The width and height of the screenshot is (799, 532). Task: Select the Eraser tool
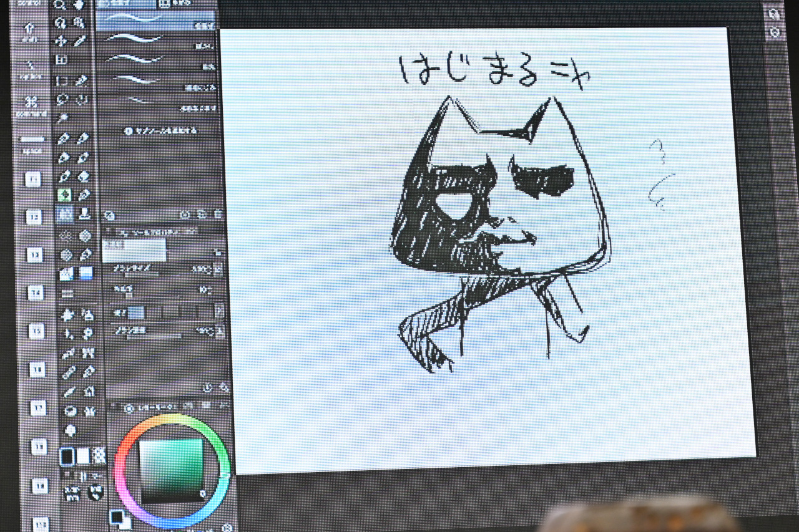click(x=84, y=177)
